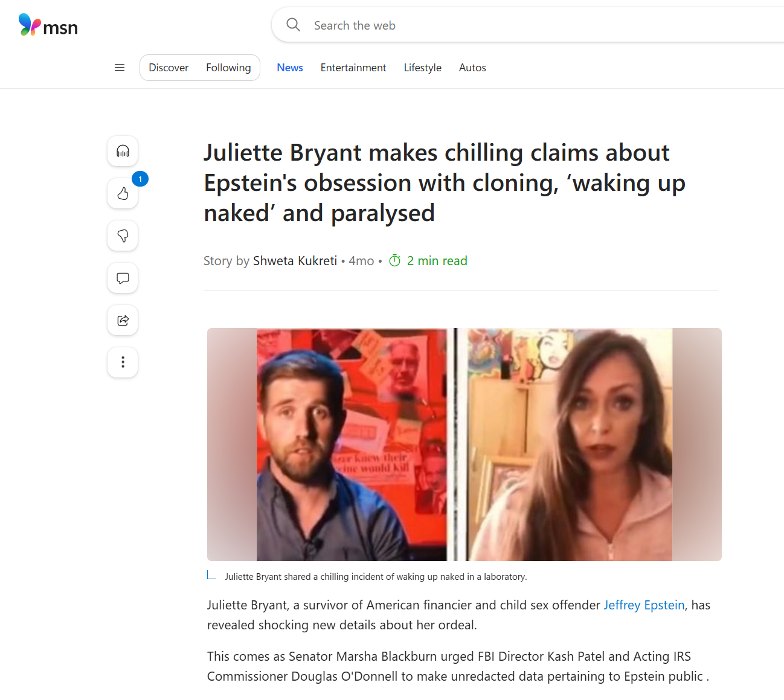784x700 pixels.
Task: Open the hamburger navigation menu
Action: tap(120, 68)
